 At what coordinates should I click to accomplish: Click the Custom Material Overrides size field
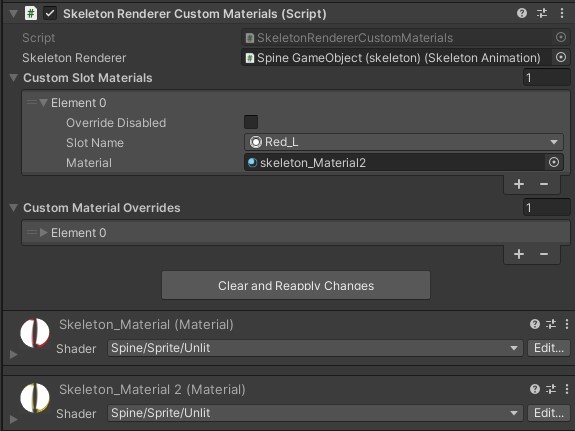[546, 208]
